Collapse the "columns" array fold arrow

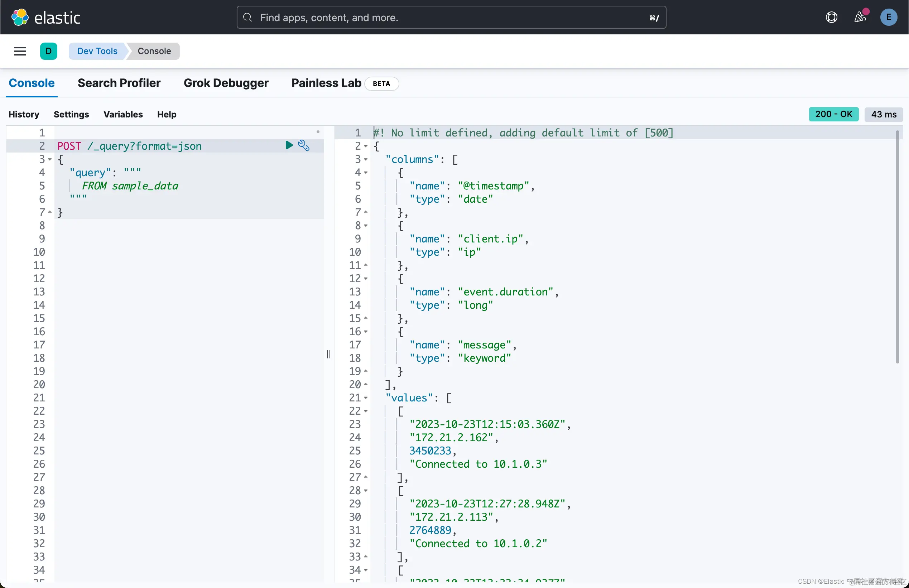coord(366,160)
